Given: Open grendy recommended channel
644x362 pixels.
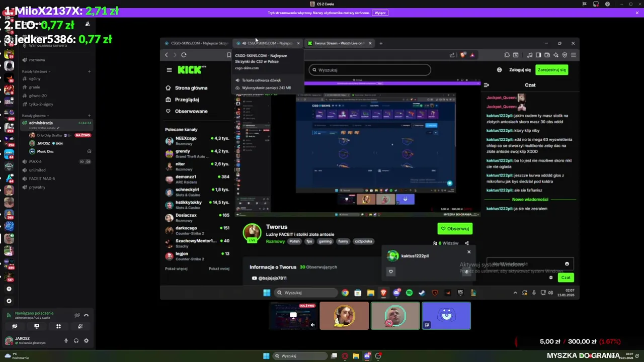Looking at the screenshot, I should point(197,153).
